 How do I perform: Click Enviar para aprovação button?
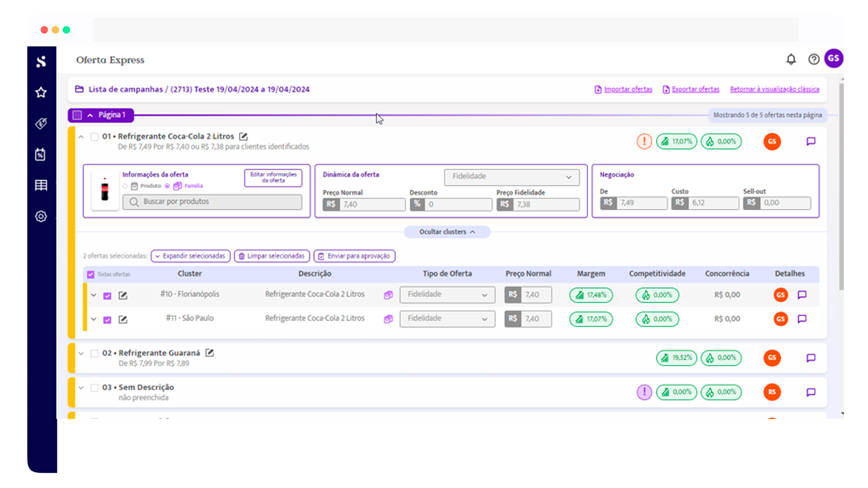pyautogui.click(x=354, y=256)
